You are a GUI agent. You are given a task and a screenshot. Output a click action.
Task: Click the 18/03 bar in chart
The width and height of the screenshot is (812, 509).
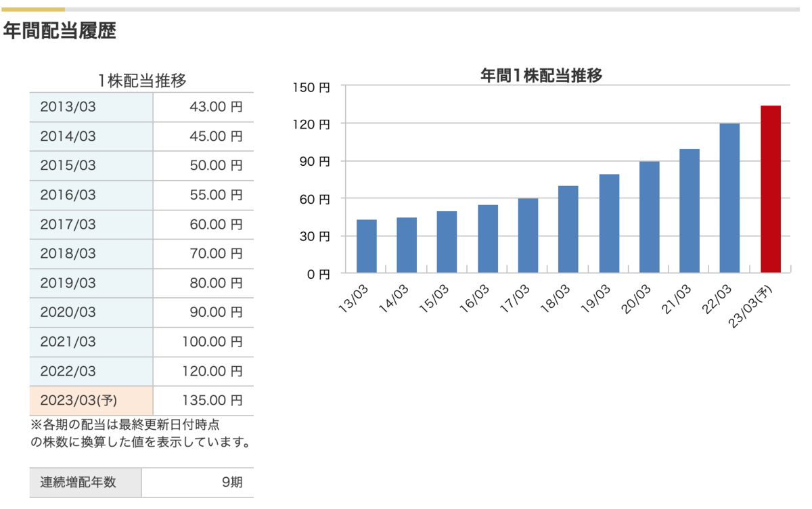pyautogui.click(x=568, y=229)
